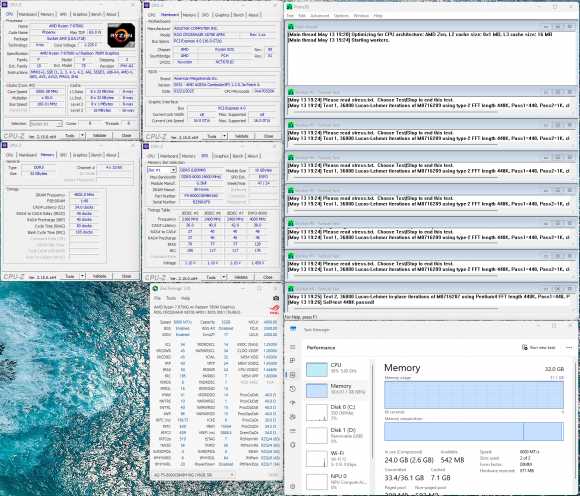Open Startup apps in Task Manager sidebar
This screenshot has height=496, width=580.
click(x=293, y=402)
